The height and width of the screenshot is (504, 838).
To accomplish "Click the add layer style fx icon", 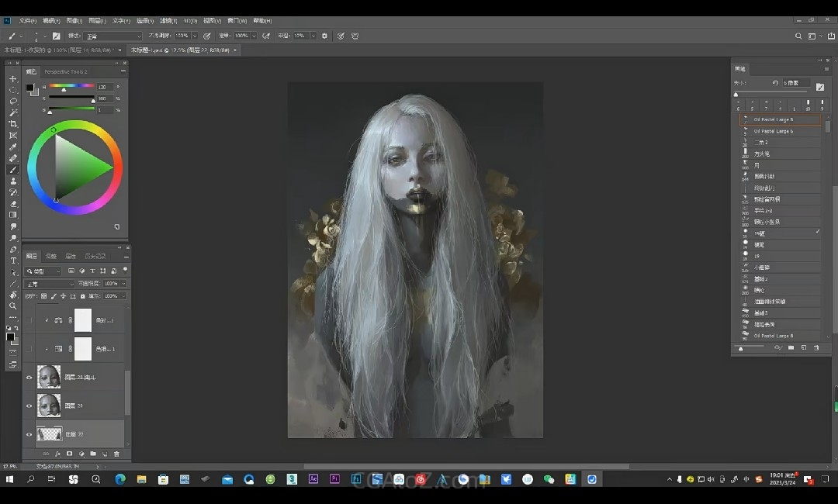I will click(x=57, y=454).
